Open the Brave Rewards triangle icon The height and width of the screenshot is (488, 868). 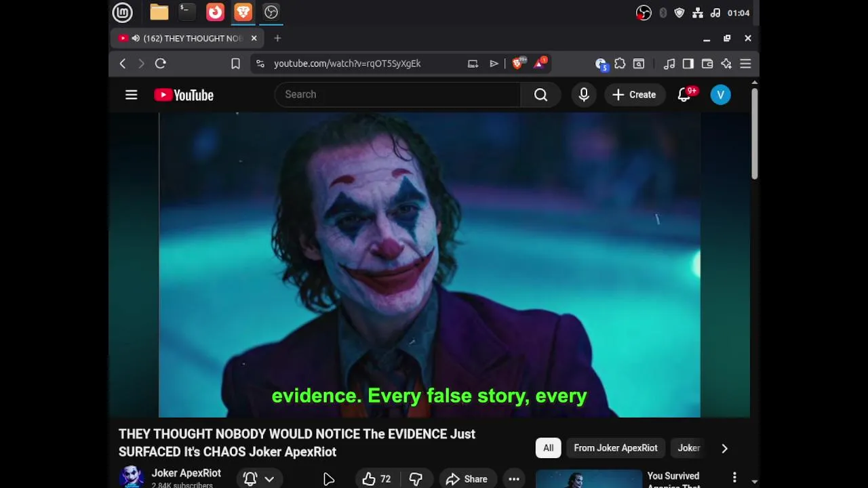pos(540,63)
